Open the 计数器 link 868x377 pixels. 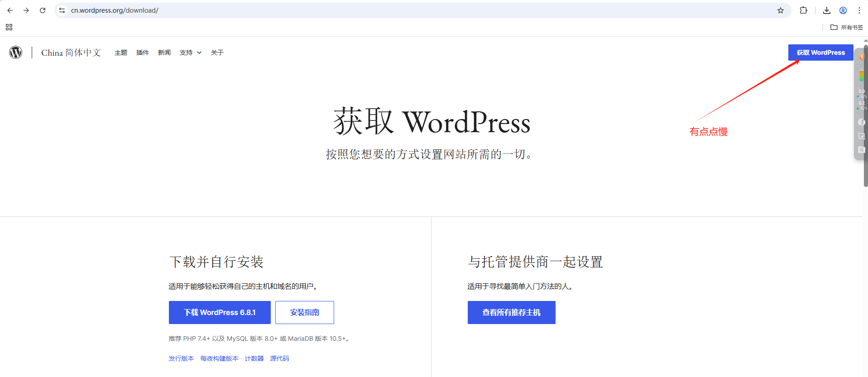click(254, 358)
